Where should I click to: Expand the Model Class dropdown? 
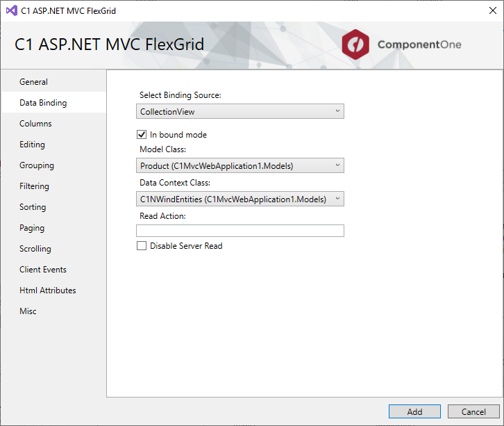click(x=240, y=165)
